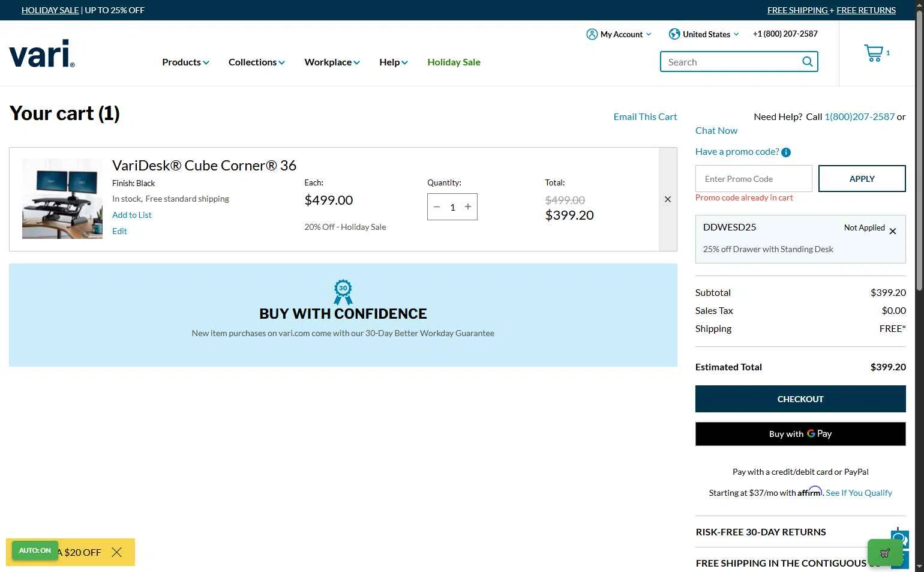Screen dimensions: 924x572
Task: Open VariDesk Cube Corner product thumbnail
Action: (62, 199)
